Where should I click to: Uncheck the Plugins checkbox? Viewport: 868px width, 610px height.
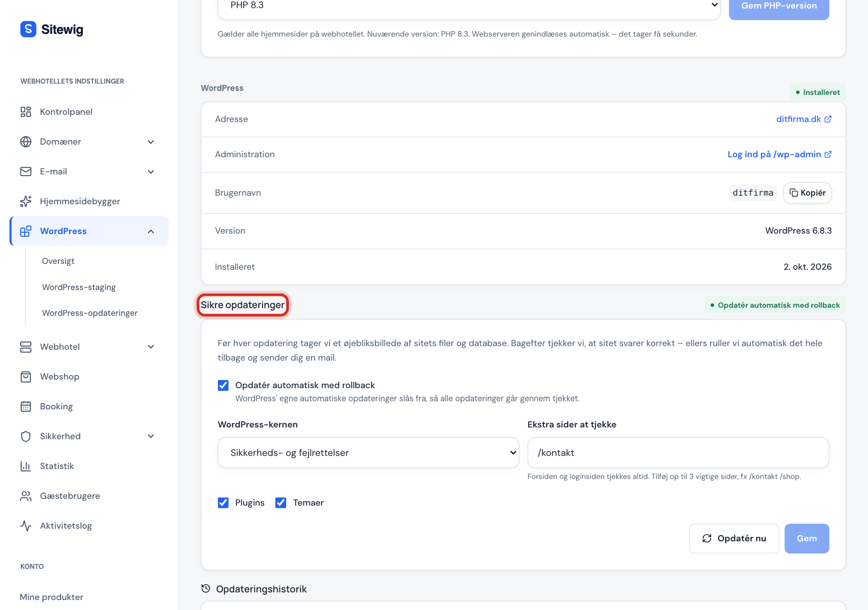tap(223, 502)
